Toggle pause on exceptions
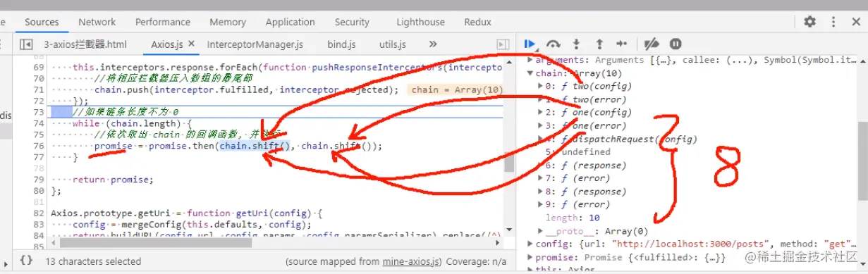868x274 pixels. coord(676,44)
